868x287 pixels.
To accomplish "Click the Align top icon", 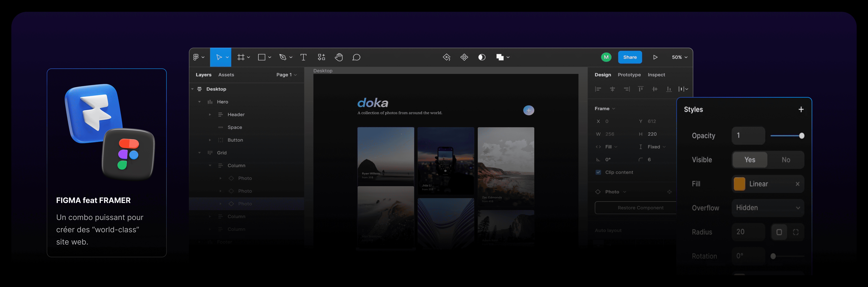I will 641,89.
